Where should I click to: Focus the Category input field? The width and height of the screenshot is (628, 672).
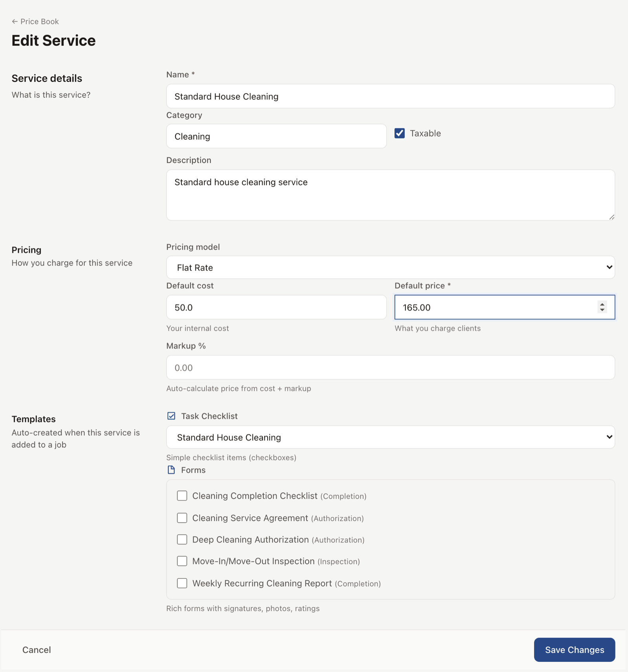click(x=276, y=136)
